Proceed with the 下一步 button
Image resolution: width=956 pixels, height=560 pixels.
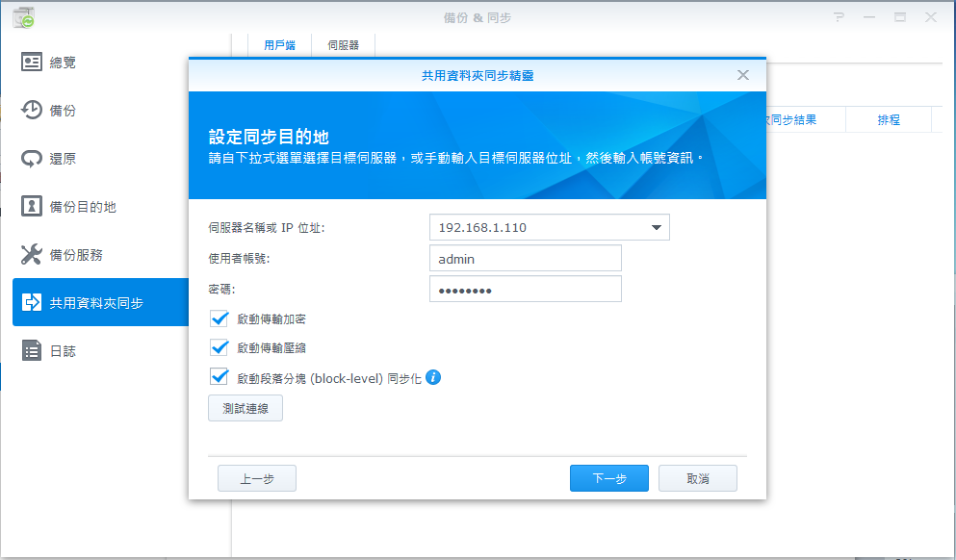click(609, 478)
